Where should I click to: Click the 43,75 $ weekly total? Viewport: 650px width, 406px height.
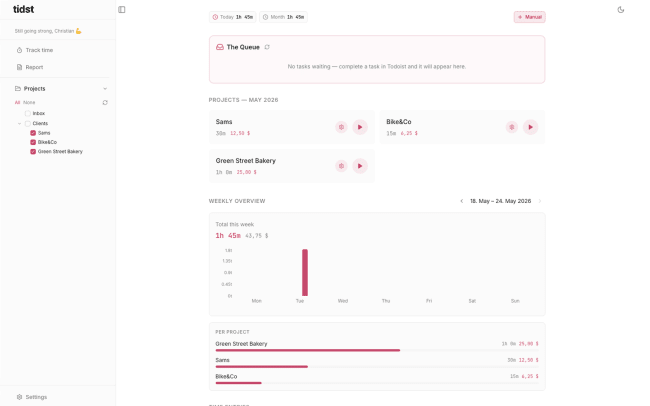click(257, 236)
